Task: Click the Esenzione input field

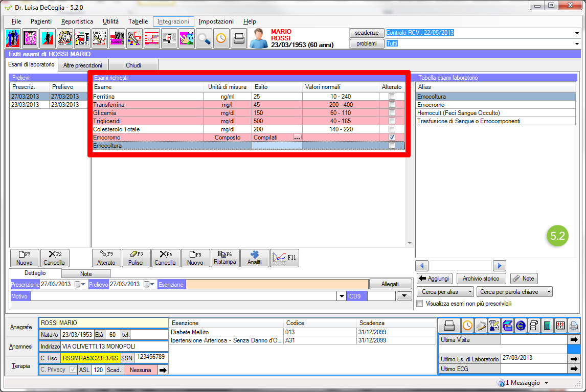Action: (276, 285)
